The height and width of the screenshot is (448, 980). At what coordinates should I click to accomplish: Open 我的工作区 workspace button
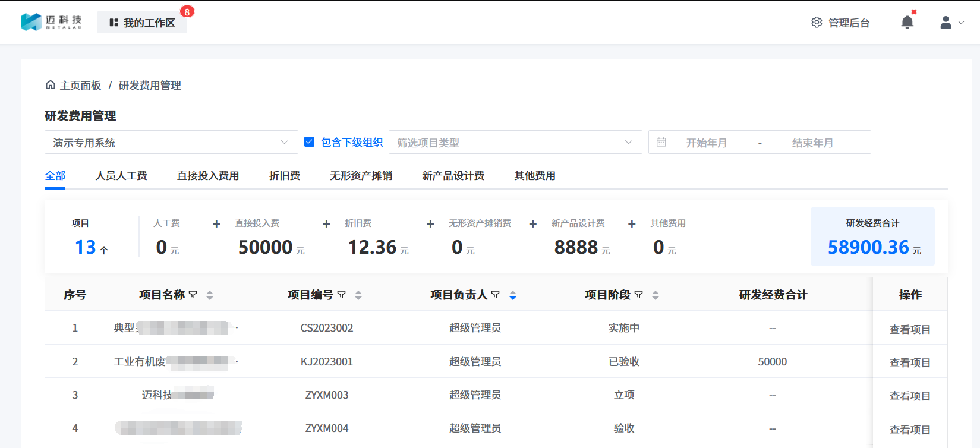(x=143, y=23)
